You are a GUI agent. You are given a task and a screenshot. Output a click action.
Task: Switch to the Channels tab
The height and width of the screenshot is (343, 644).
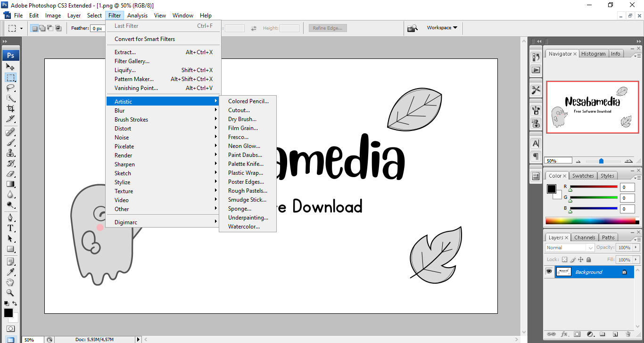click(x=585, y=237)
